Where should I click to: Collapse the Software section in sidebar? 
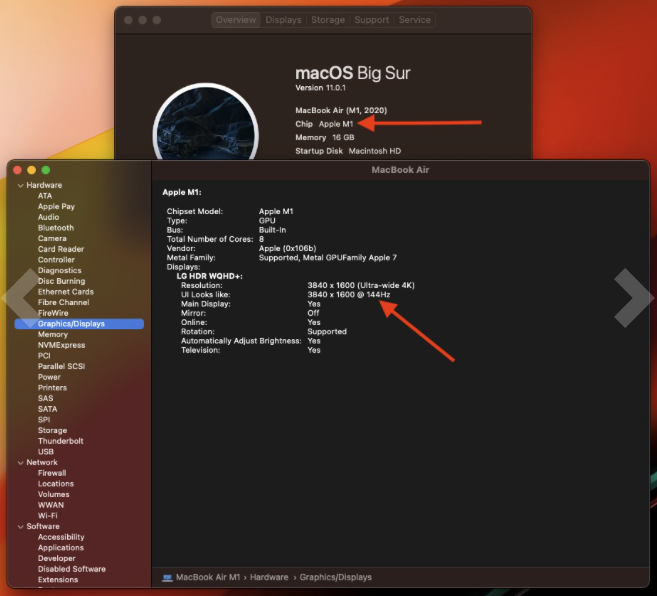point(20,526)
